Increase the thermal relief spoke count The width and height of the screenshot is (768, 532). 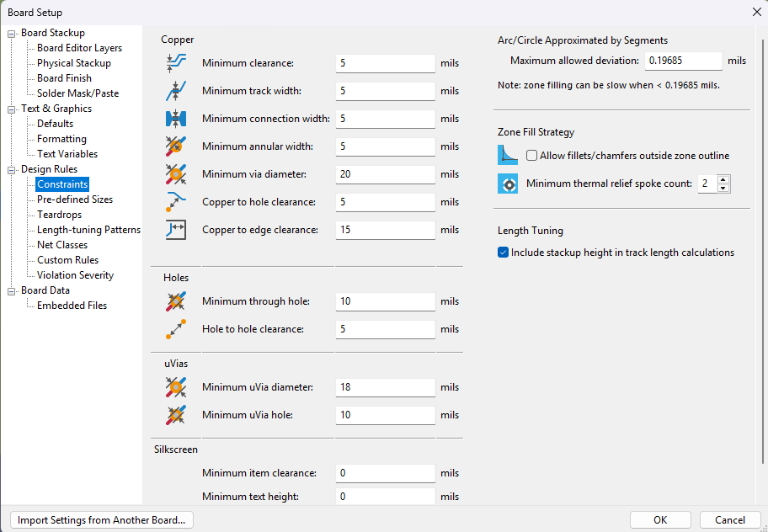[x=723, y=179]
